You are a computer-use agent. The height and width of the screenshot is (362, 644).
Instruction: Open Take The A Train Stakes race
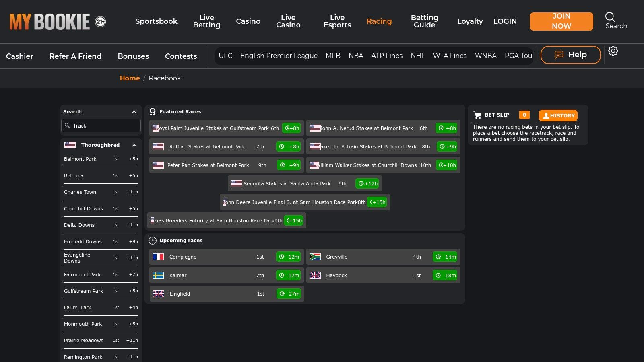[x=383, y=146]
